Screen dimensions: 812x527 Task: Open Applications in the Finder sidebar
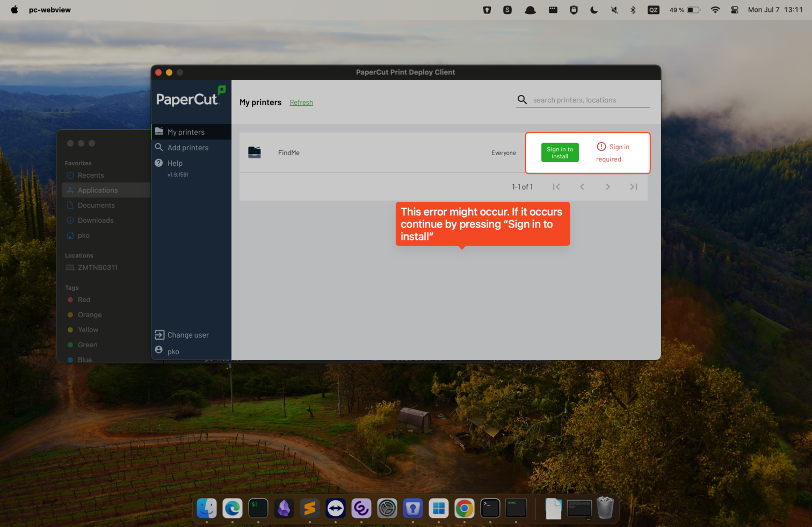tap(106, 190)
